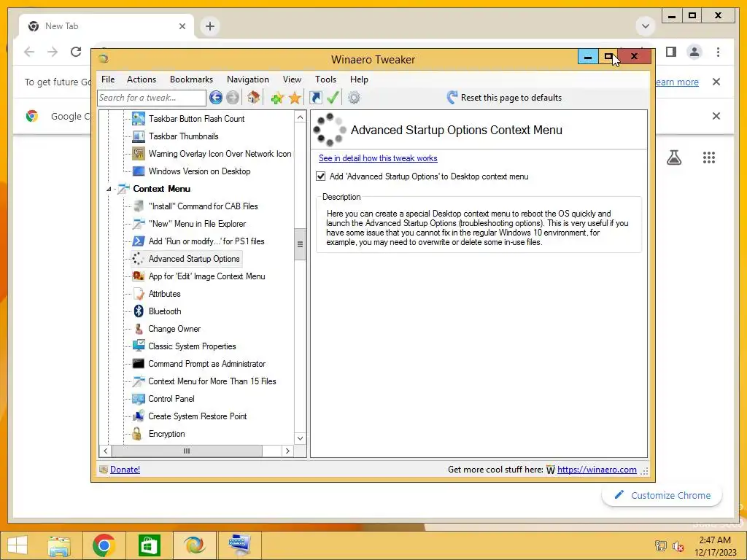Image resolution: width=747 pixels, height=560 pixels.
Task: Select 'App for Edit Image Context Menu'
Action: [x=206, y=276]
